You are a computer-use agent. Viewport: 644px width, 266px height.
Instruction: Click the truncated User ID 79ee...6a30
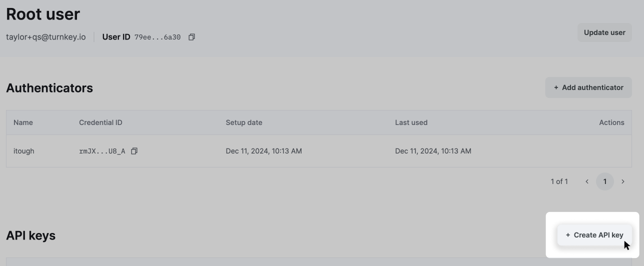pos(157,37)
